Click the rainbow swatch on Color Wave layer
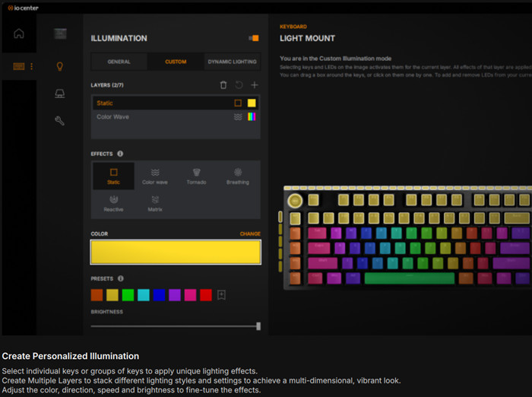This screenshot has height=397, width=532. 252,117
